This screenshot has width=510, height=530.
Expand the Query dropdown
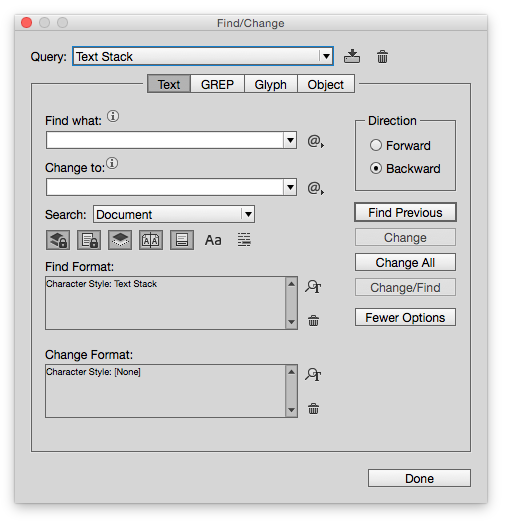pyautogui.click(x=326, y=56)
